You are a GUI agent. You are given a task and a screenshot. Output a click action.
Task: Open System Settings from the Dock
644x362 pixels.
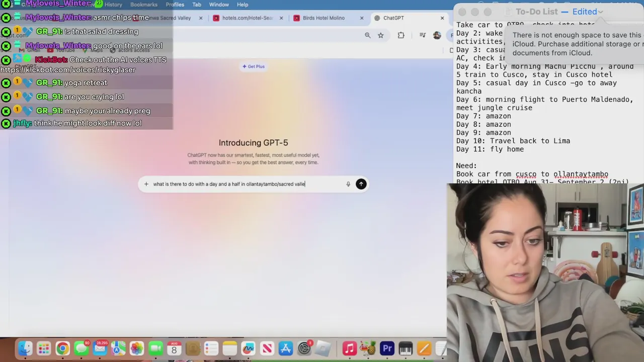click(x=304, y=348)
